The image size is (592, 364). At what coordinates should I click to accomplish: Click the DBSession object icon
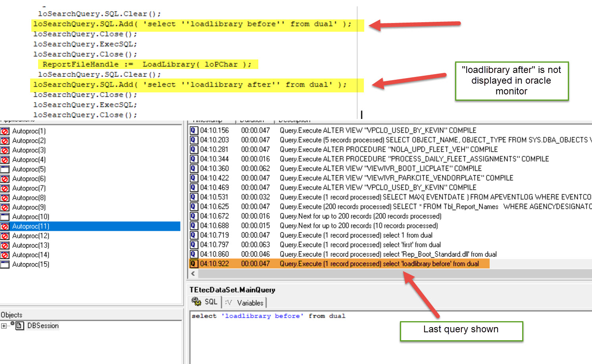[20, 326]
